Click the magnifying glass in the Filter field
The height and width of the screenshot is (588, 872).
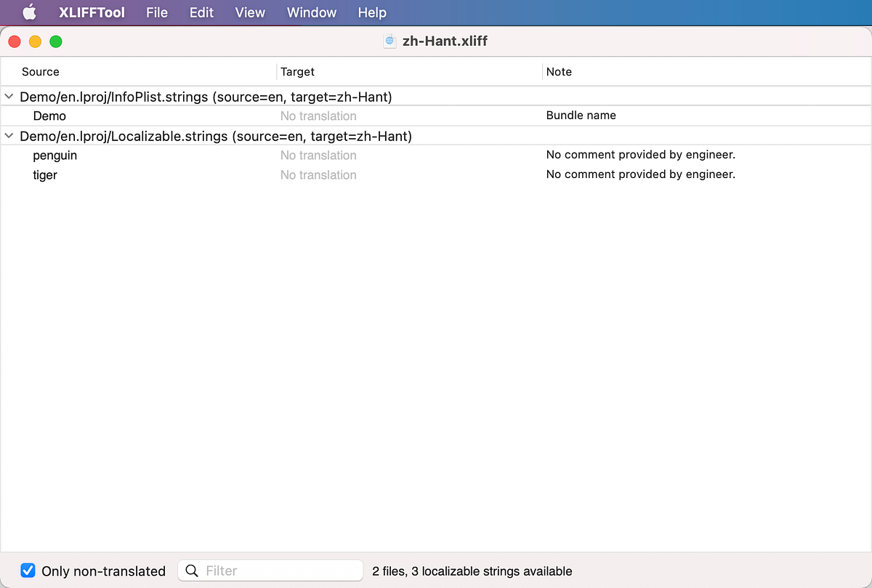pyautogui.click(x=191, y=571)
